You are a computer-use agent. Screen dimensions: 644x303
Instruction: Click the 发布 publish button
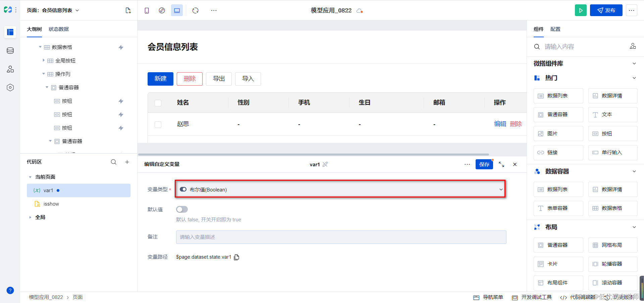[x=606, y=10]
